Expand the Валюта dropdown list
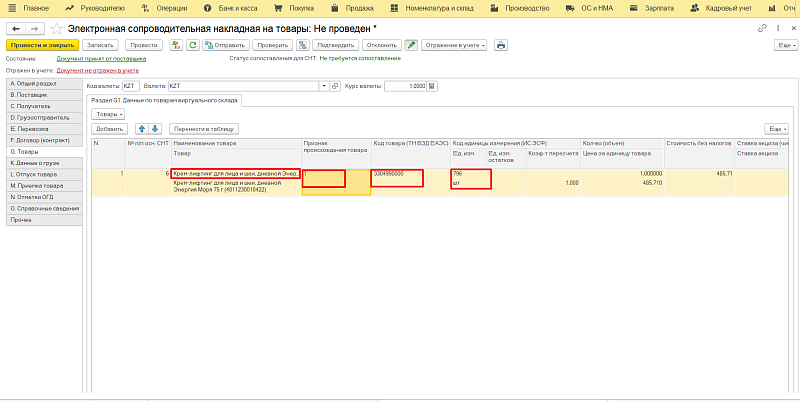 [323, 86]
